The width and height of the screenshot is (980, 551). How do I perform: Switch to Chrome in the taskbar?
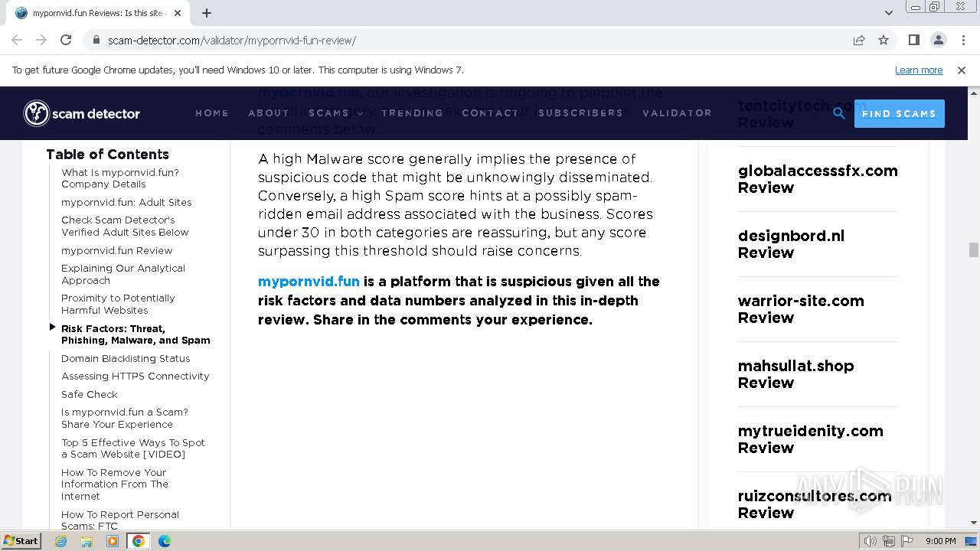pos(139,541)
